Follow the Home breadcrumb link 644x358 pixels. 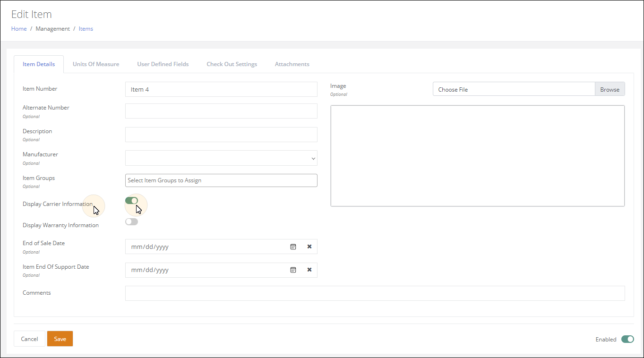pos(19,29)
